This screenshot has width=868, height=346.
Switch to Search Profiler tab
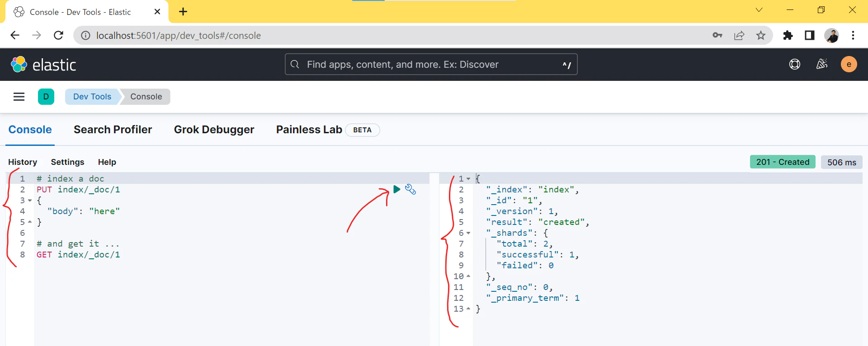(113, 130)
